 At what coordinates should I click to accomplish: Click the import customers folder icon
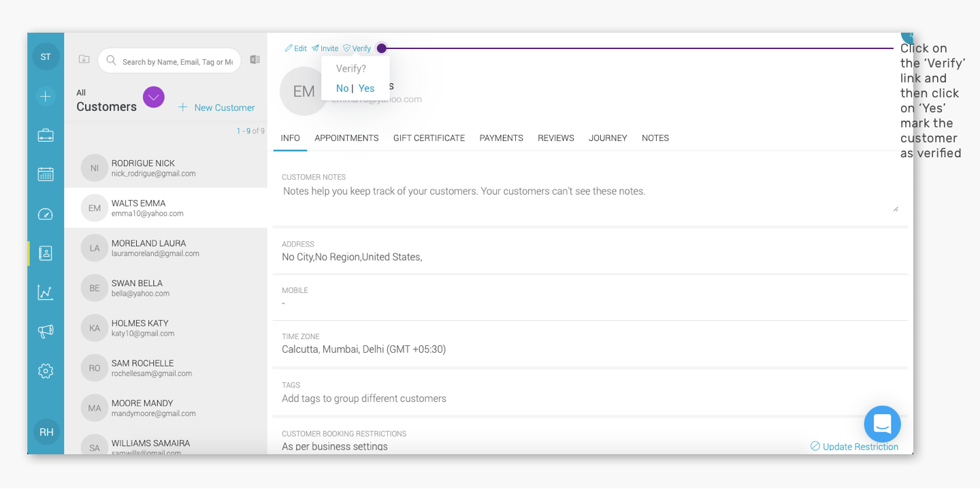(84, 59)
